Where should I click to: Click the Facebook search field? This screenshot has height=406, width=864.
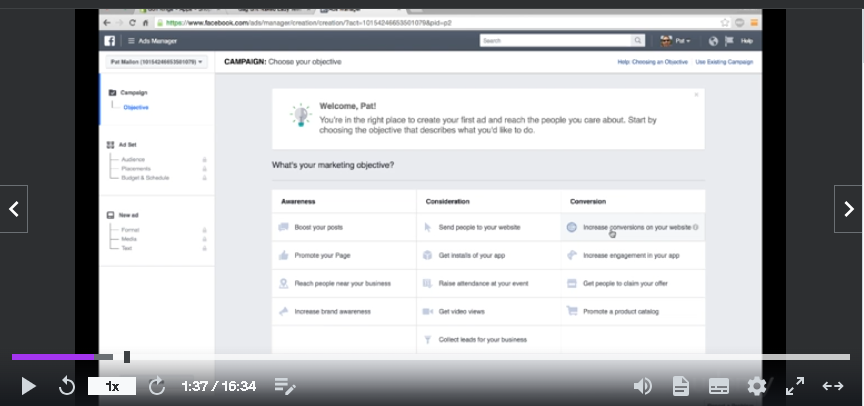click(555, 41)
